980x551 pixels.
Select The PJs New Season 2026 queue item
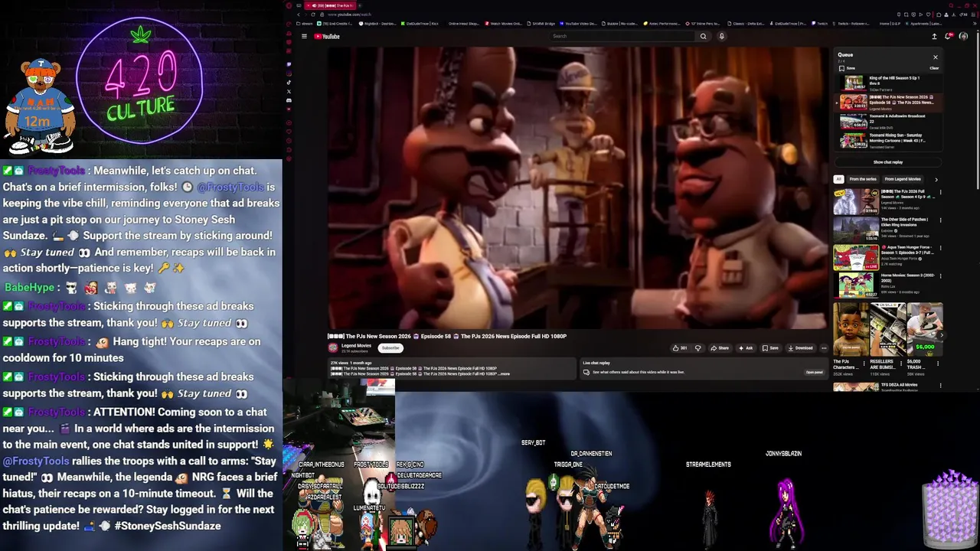tap(890, 103)
